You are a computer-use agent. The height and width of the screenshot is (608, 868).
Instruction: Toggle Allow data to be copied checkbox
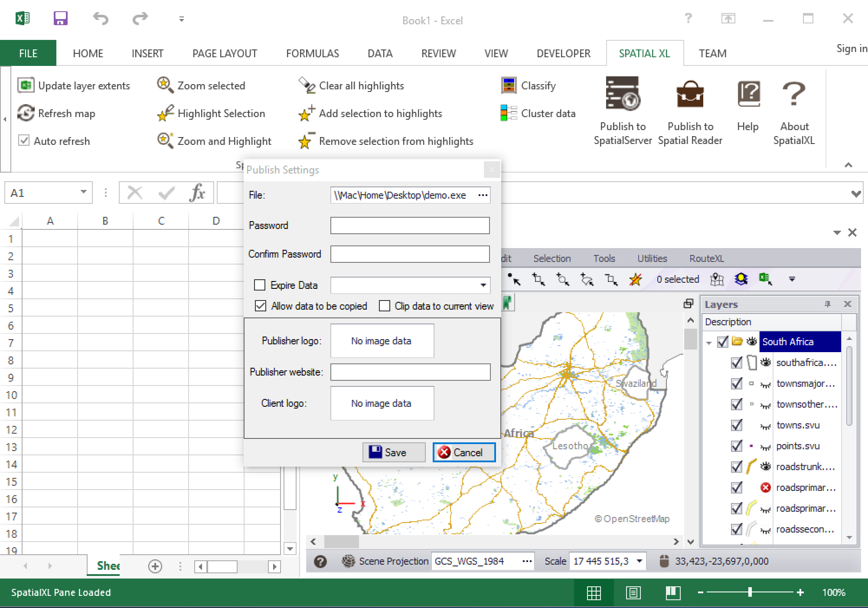point(261,305)
